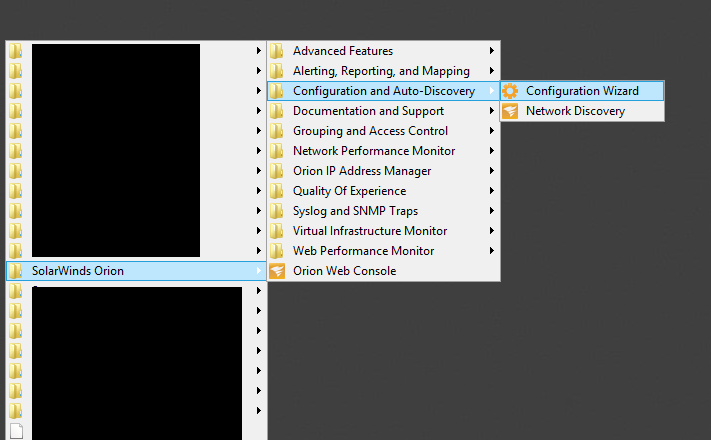
Task: Open Quality Of Experience folder
Action: (384, 191)
